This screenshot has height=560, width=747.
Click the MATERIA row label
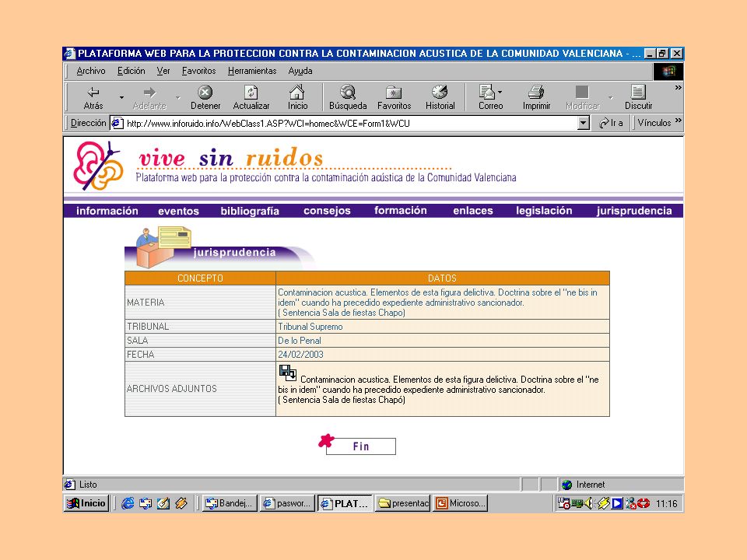[146, 303]
